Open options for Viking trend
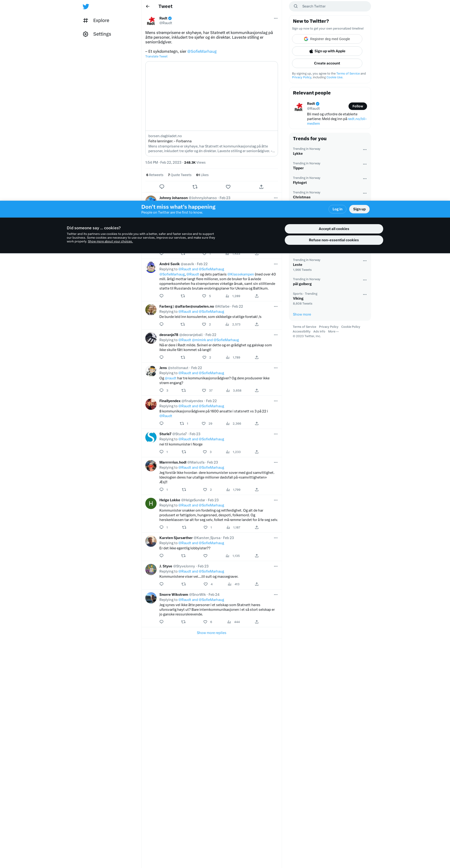 point(364,294)
